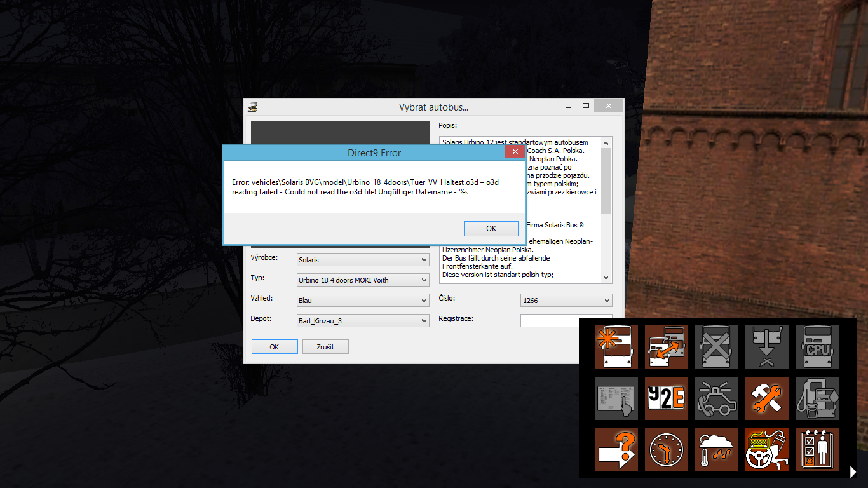Click the remove bus icon with X
This screenshot has width=868, height=488.
coord(716,346)
